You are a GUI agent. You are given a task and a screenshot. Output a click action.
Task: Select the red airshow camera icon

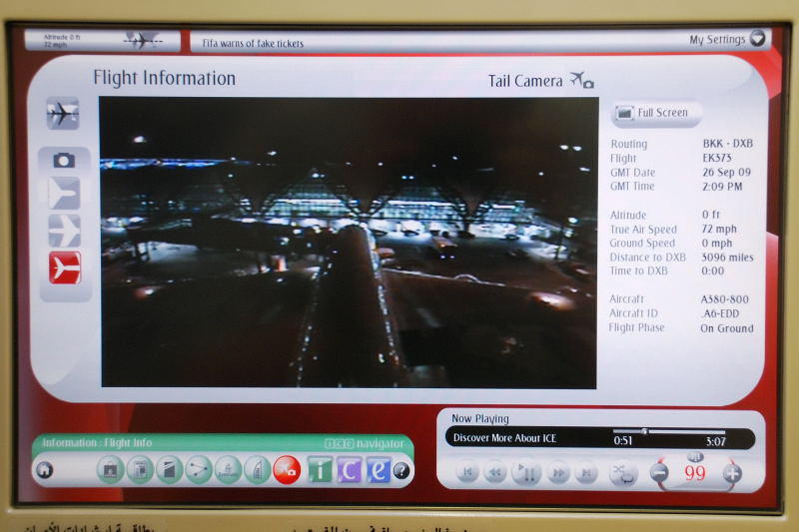287,470
